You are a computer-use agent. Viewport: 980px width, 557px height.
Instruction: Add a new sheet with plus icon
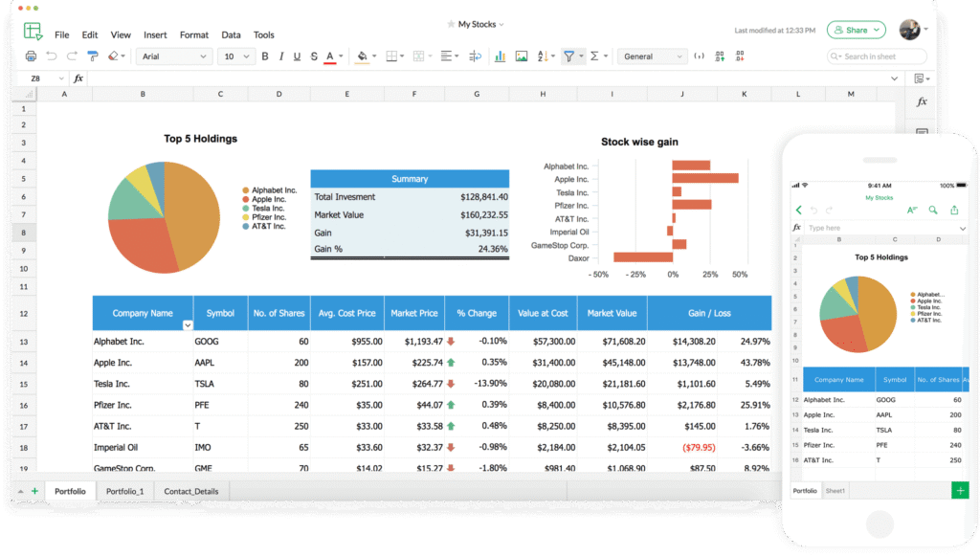click(x=35, y=491)
